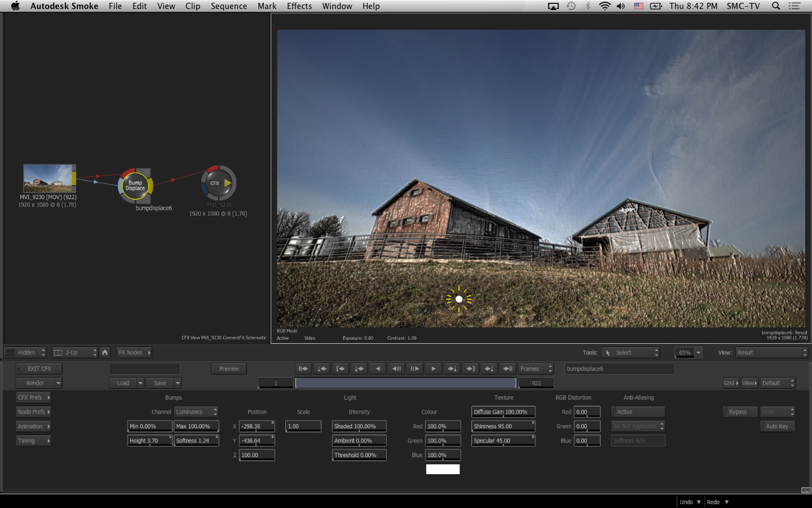The image size is (812, 508).
Task: Jump to the first frame
Action: [303, 369]
